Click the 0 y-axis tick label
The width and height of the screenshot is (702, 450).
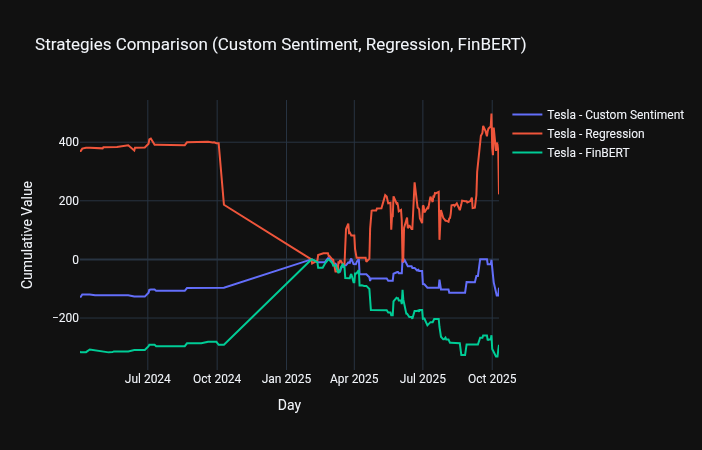click(x=74, y=260)
